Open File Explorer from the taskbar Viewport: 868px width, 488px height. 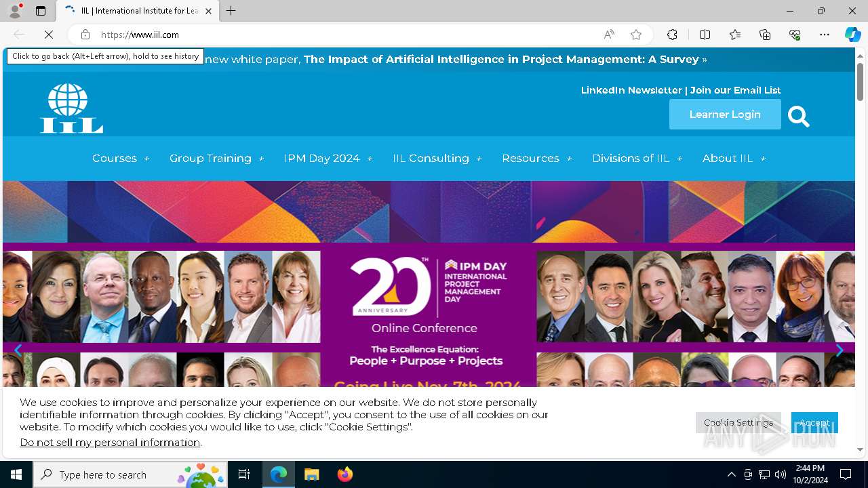pos(311,474)
